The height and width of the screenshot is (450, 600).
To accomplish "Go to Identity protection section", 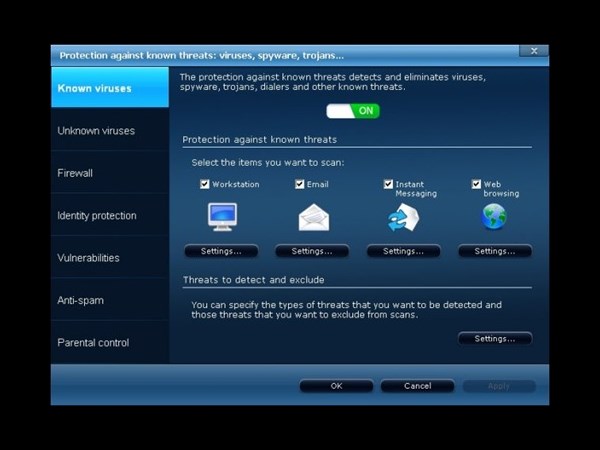I will [97, 215].
